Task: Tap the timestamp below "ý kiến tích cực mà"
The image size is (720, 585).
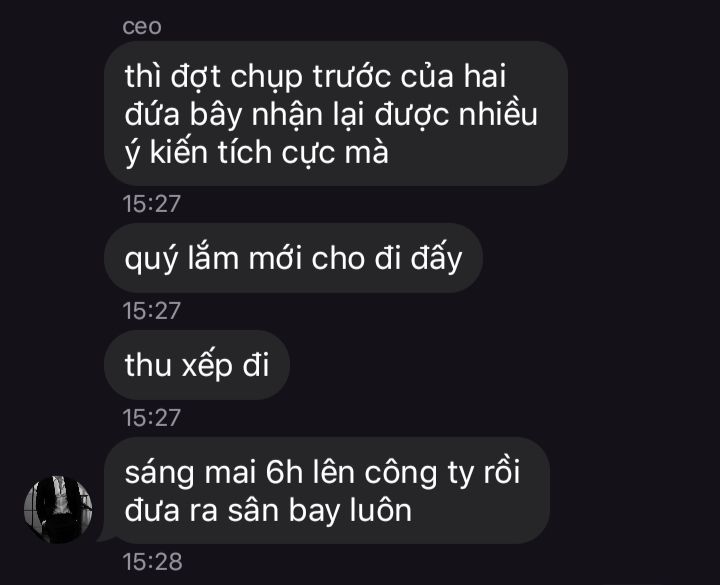Action: [x=152, y=203]
